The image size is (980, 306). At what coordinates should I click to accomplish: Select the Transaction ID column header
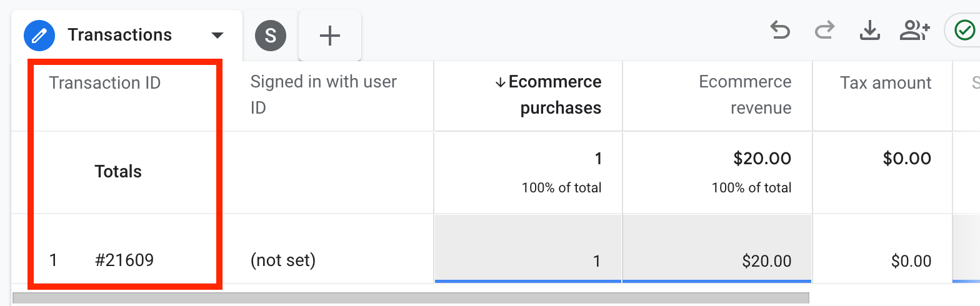pyautogui.click(x=105, y=83)
